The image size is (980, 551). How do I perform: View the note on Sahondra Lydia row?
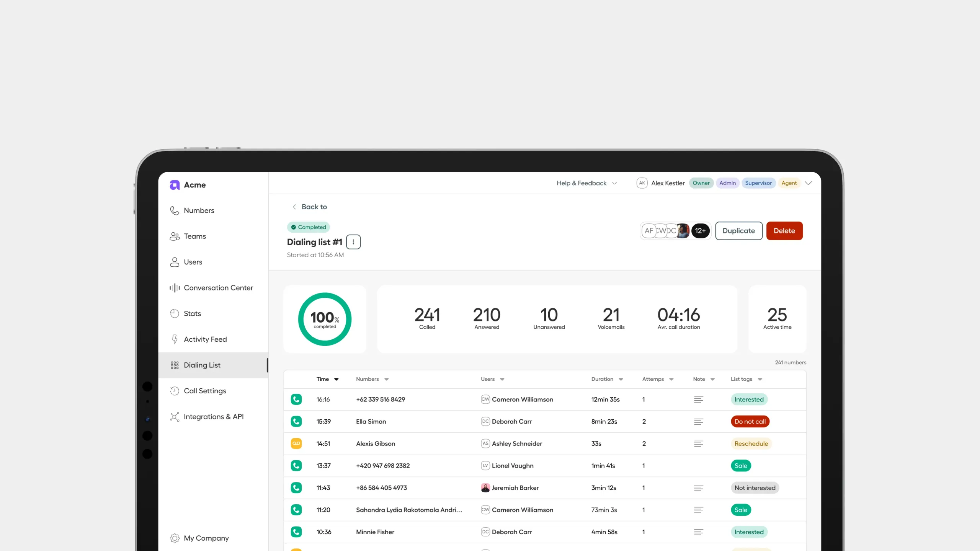698,510
